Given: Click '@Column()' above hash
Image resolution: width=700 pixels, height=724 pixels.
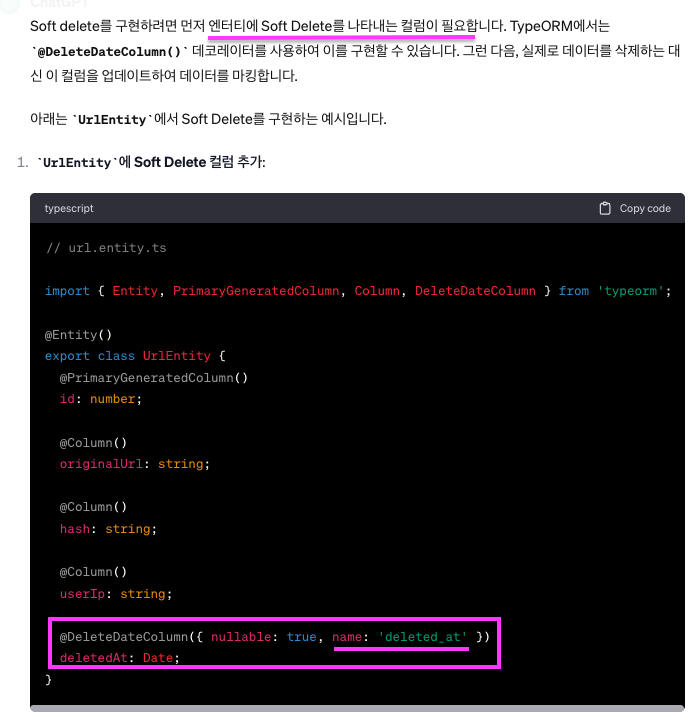Looking at the screenshot, I should 93,507.
